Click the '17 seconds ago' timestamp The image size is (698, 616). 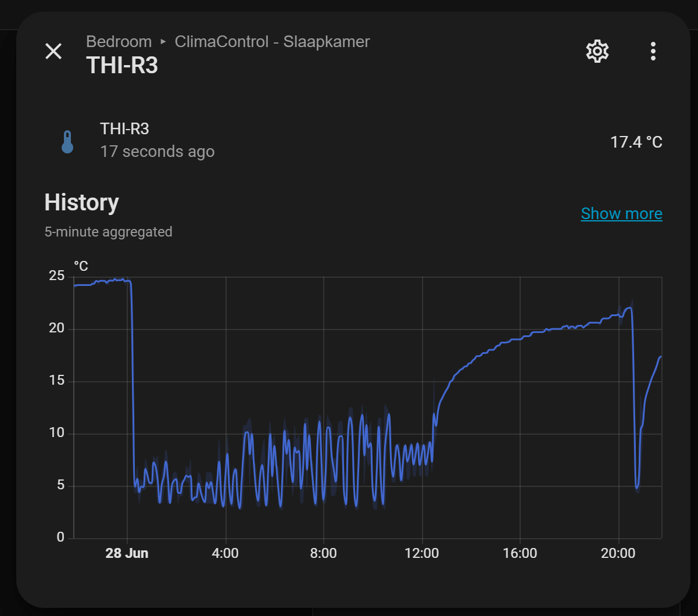157,152
